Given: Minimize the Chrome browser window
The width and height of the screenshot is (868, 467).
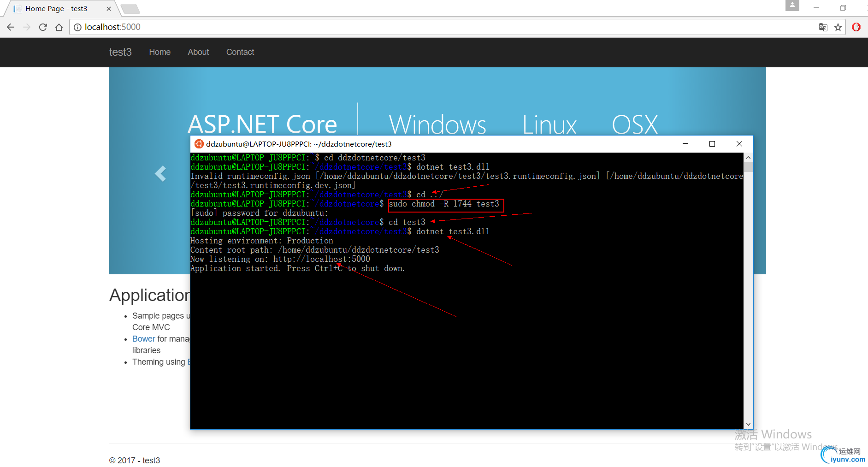Looking at the screenshot, I should (816, 8).
